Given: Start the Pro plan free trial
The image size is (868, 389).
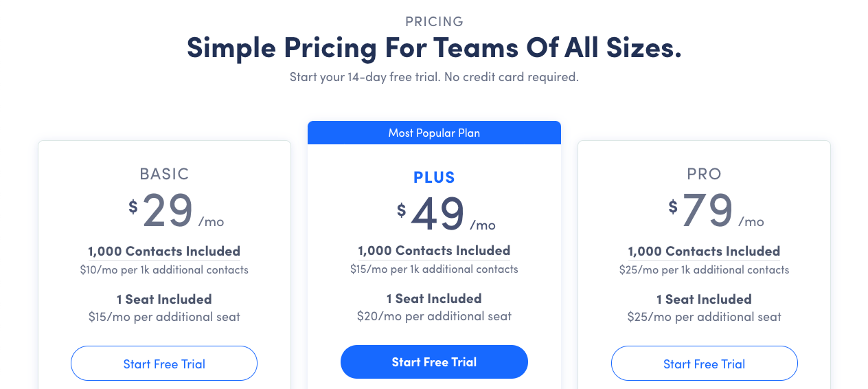Looking at the screenshot, I should coord(705,364).
